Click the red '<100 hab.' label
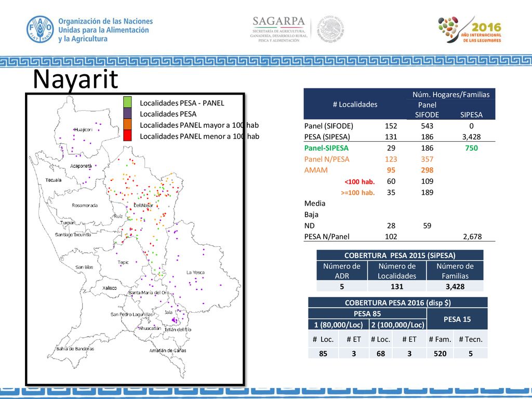The width and height of the screenshot is (532, 399). tap(360, 181)
